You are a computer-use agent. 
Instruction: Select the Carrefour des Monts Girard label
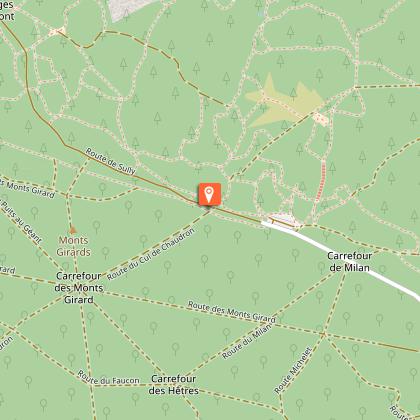point(79,288)
